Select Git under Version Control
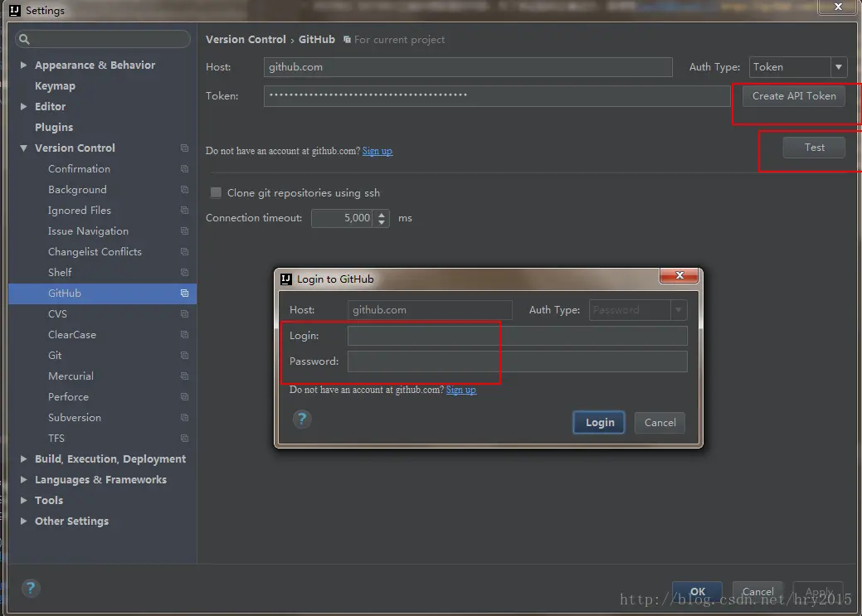 (x=55, y=356)
